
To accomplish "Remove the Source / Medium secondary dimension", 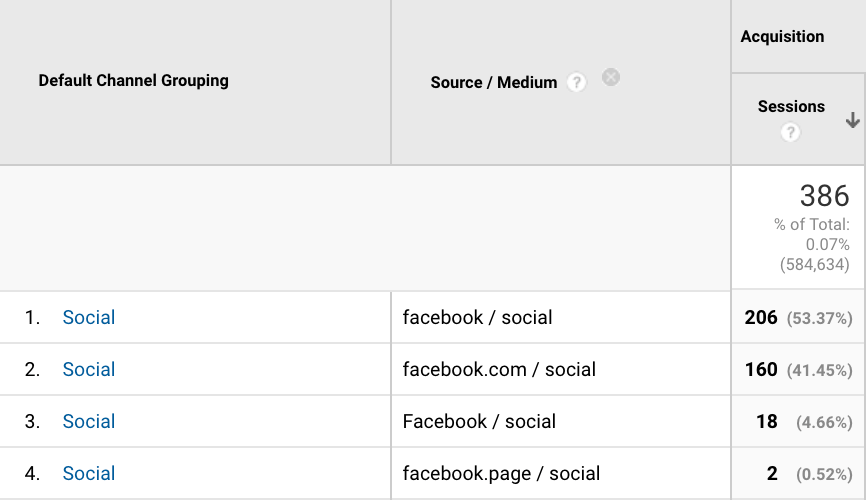I will pos(611,77).
